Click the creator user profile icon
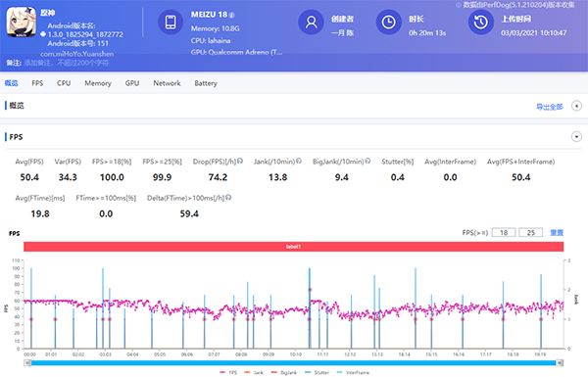The image size is (588, 377). pyautogui.click(x=311, y=23)
